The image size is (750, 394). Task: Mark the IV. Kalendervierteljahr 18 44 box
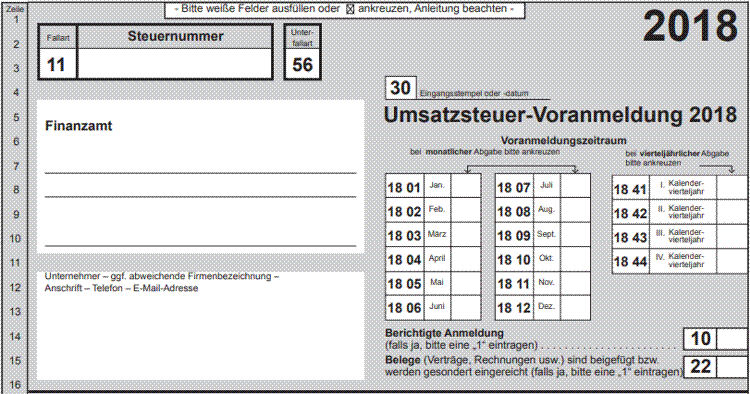coord(732,261)
